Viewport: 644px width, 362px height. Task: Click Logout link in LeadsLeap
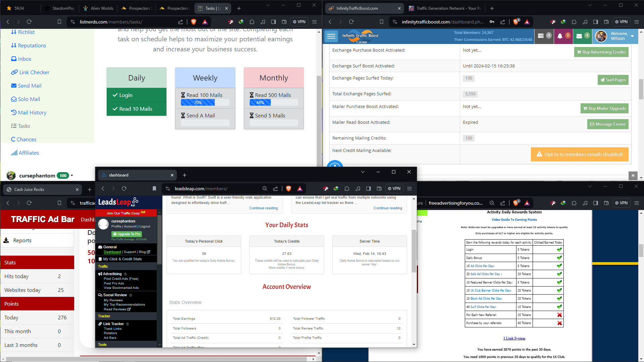[x=145, y=226]
